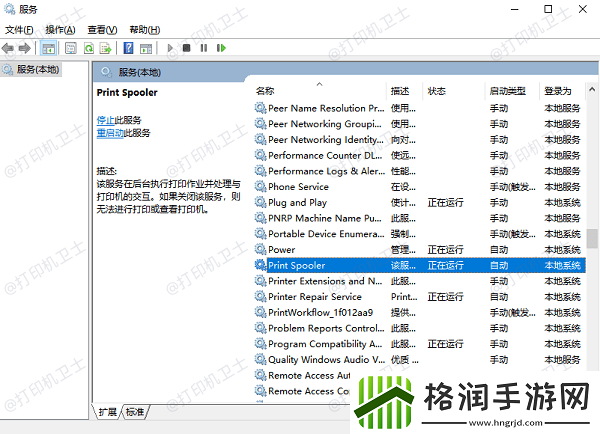Viewport: 600px width, 434px height.
Task: Sort by the 启动类型 column header
Action: point(508,91)
